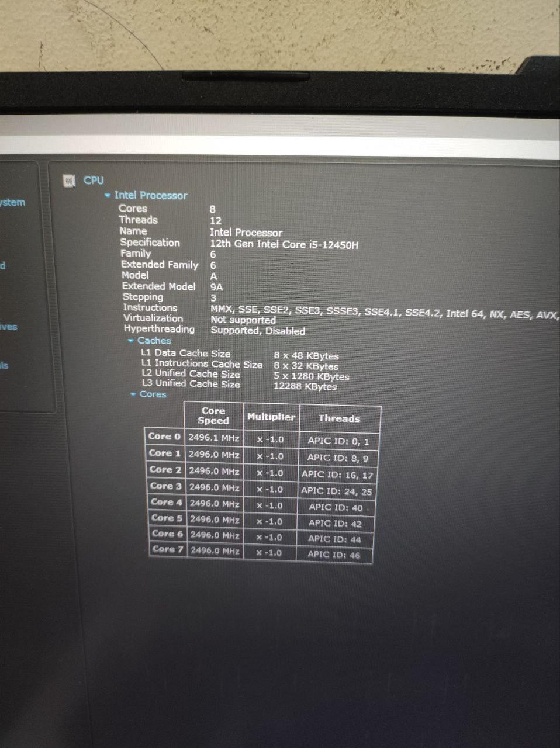Image resolution: width=560 pixels, height=748 pixels.
Task: Click the Multiplier column header
Action: tap(271, 417)
